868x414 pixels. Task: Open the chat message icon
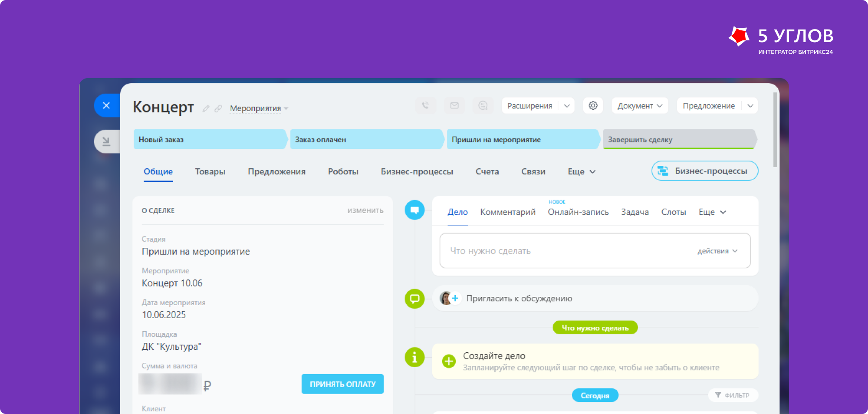pyautogui.click(x=483, y=105)
